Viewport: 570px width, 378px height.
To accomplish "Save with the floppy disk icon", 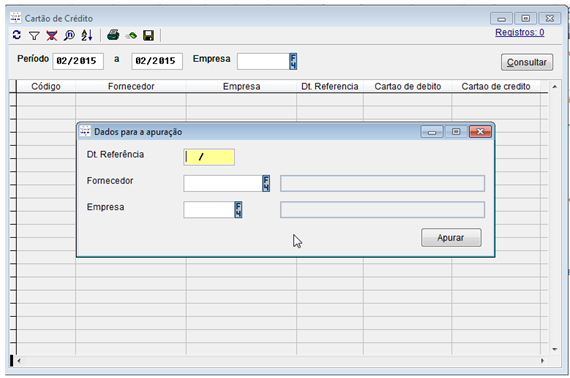I will 148,35.
